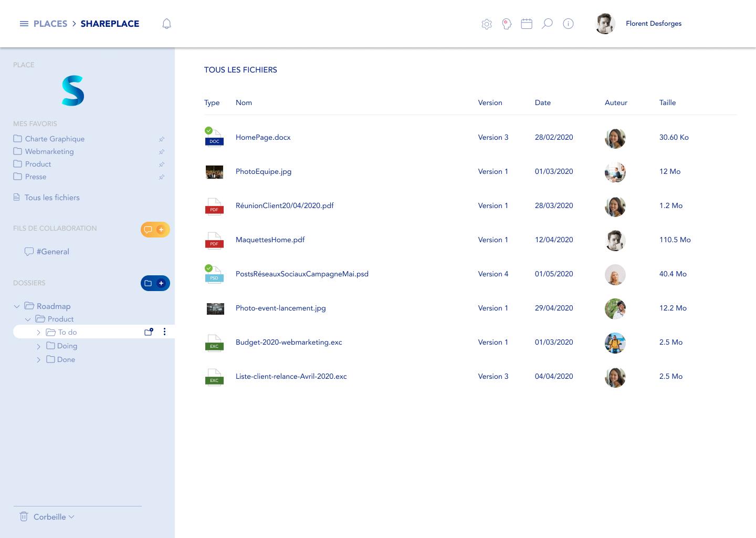This screenshot has height=538, width=756.
Task: Click author avatar on PostsRéseauxSociauxCampagneMai row
Action: (x=615, y=275)
